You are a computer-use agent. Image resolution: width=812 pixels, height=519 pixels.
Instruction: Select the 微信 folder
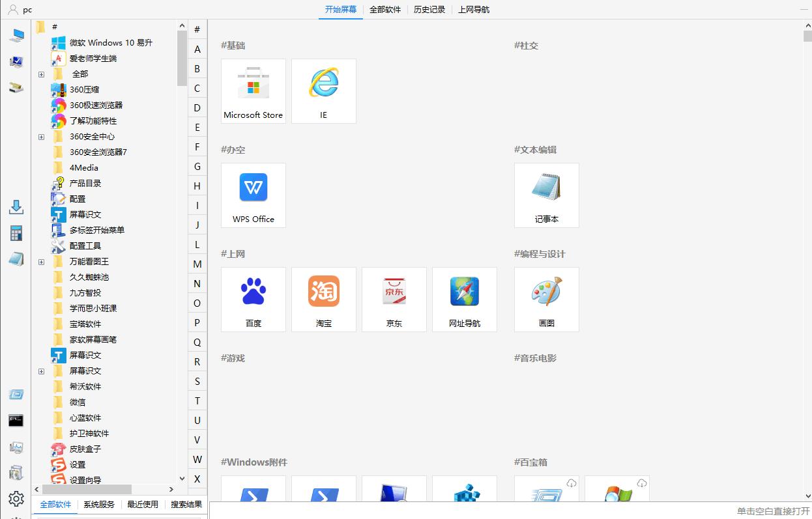point(78,402)
